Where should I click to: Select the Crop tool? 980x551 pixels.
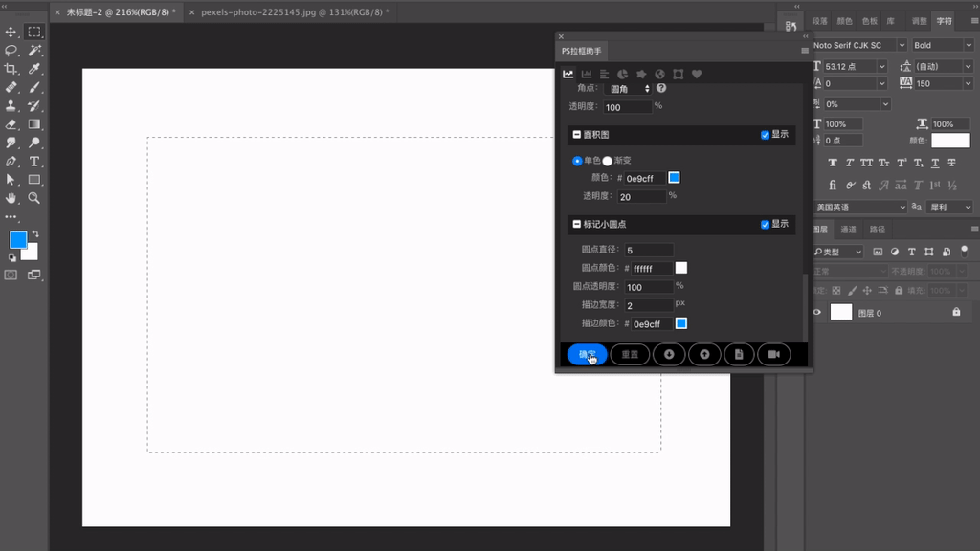[11, 69]
